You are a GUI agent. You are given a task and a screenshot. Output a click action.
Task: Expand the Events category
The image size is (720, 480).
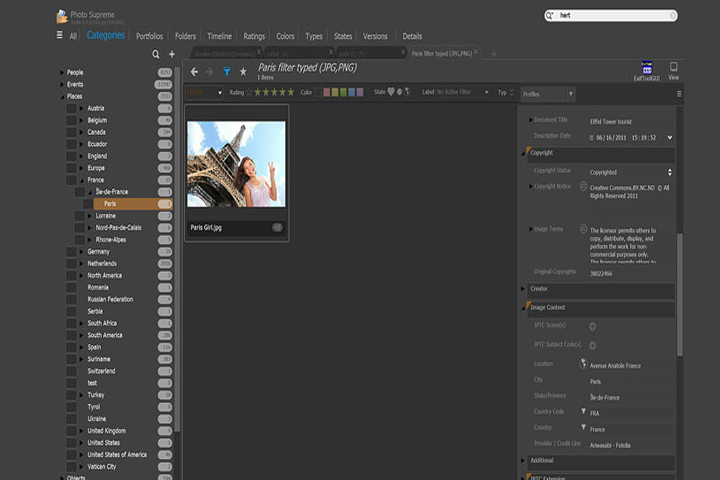62,85
